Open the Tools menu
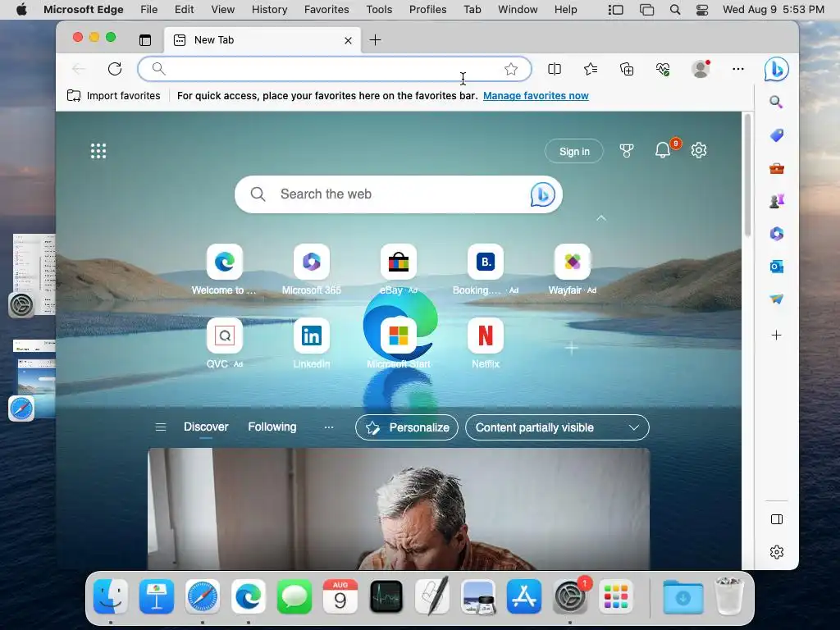This screenshot has width=840, height=630. tap(379, 10)
